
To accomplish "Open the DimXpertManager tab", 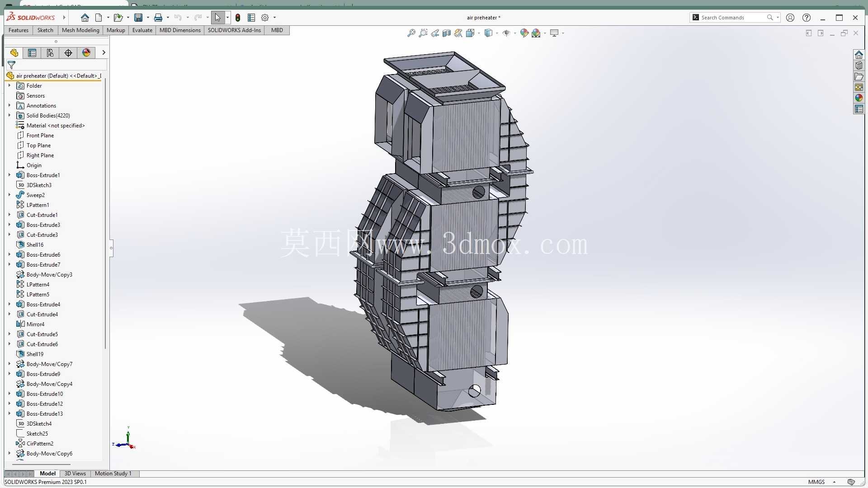I will 68,53.
